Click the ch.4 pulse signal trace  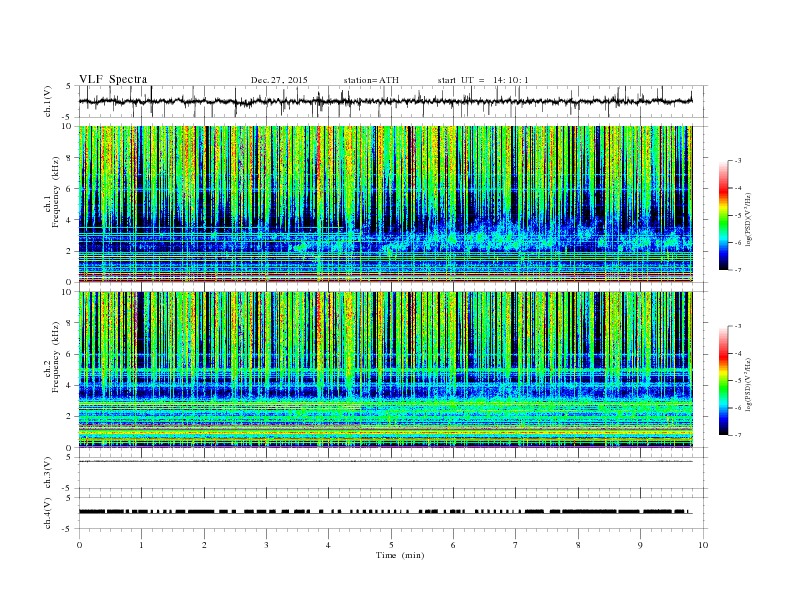coord(385,512)
